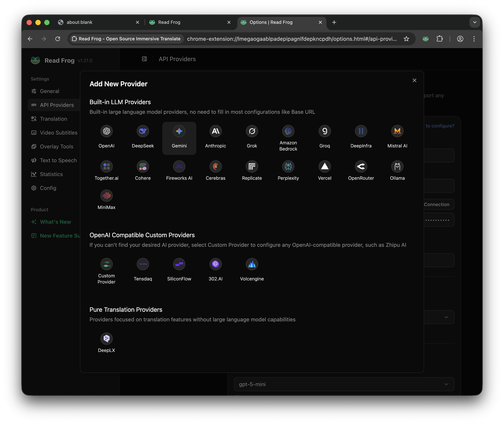The height and width of the screenshot is (424, 504).
Task: Select the Ollama llama icon
Action: point(397,166)
